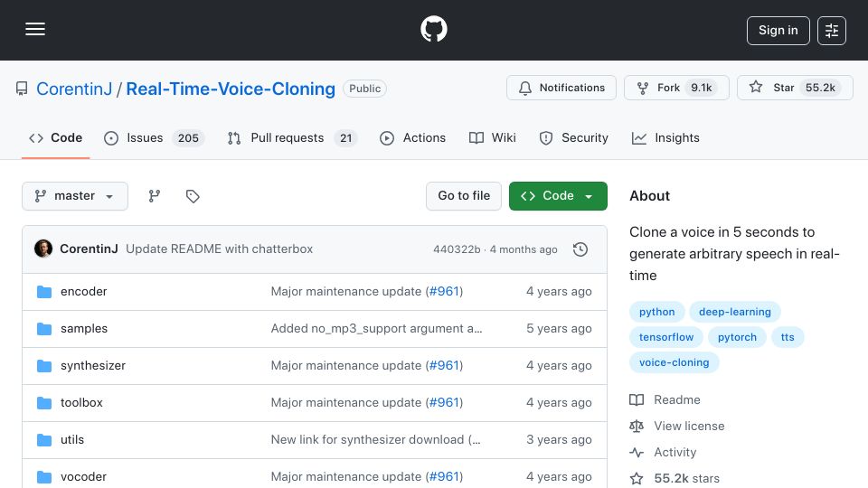Open the Security tab

(573, 137)
